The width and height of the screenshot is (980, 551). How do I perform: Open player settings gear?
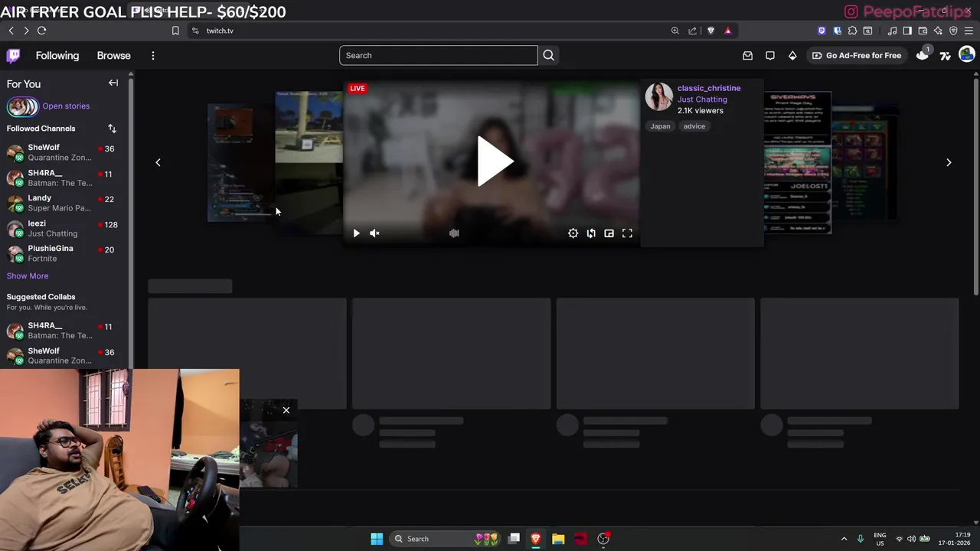click(x=573, y=233)
